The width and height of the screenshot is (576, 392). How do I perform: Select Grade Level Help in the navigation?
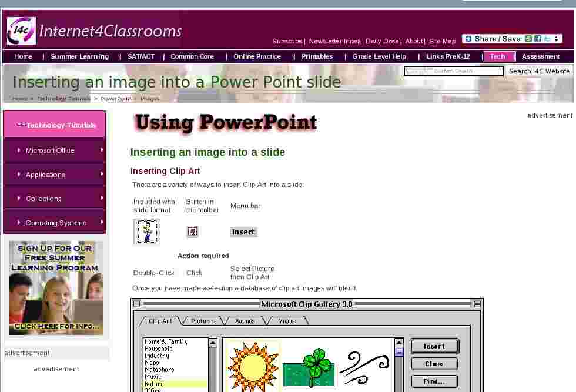(x=379, y=56)
